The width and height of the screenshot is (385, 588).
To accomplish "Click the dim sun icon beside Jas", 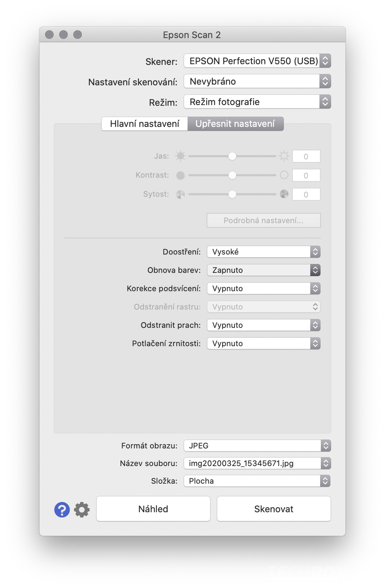I will click(180, 156).
